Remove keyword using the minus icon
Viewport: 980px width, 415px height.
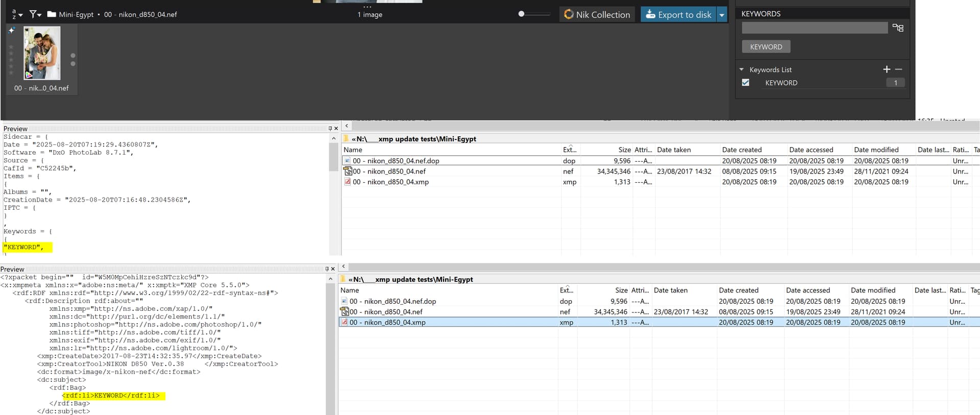coord(899,69)
